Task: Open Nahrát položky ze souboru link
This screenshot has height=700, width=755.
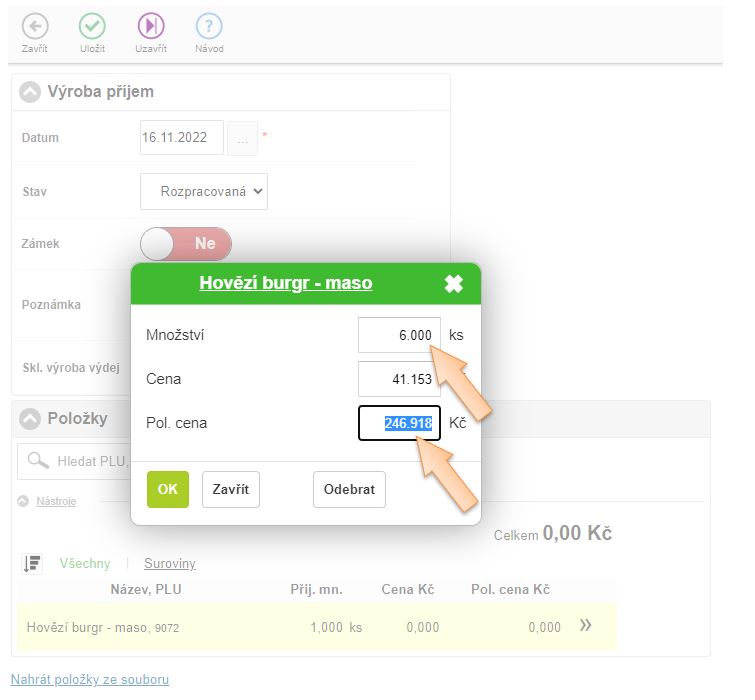Action: 89,679
